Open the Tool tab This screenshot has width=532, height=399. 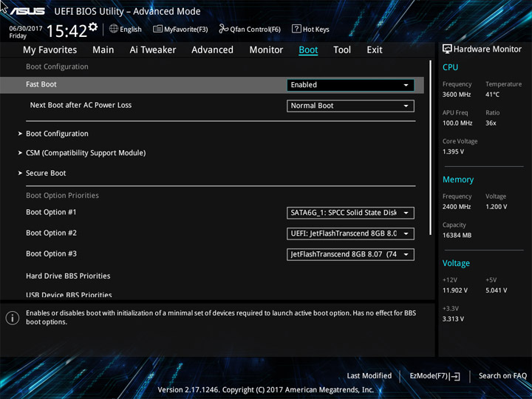pos(342,50)
